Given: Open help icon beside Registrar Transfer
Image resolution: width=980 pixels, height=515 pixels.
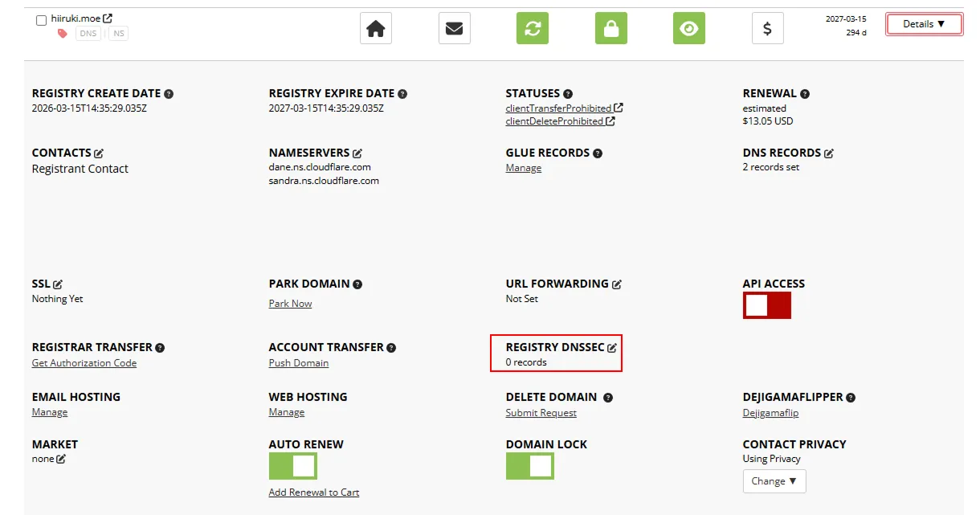Looking at the screenshot, I should click(x=160, y=348).
